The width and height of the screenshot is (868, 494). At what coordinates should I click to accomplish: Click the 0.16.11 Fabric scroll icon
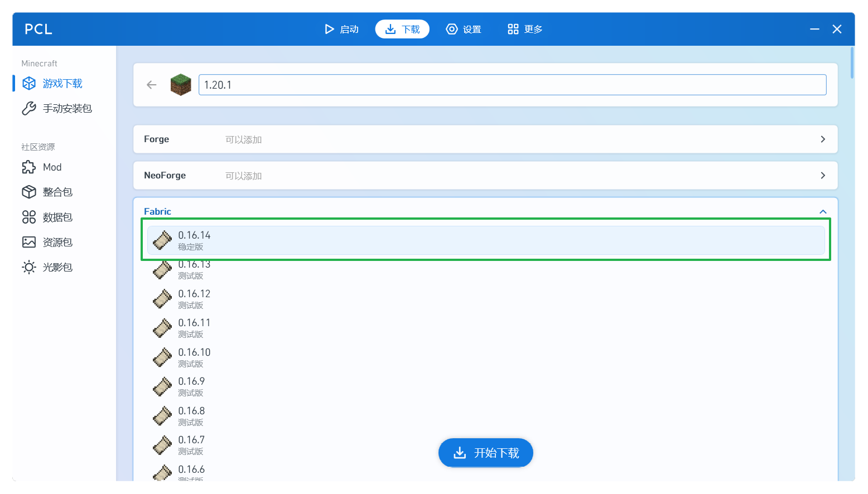162,328
